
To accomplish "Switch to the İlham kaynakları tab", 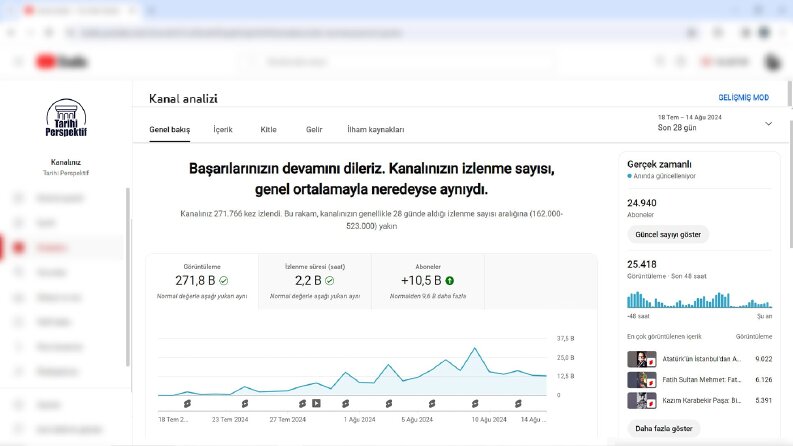I will click(x=376, y=129).
